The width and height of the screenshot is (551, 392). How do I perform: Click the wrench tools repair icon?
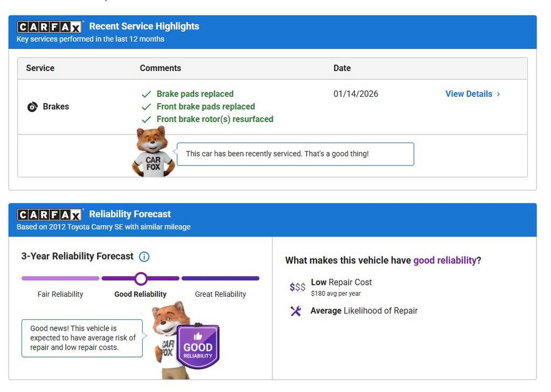(296, 311)
